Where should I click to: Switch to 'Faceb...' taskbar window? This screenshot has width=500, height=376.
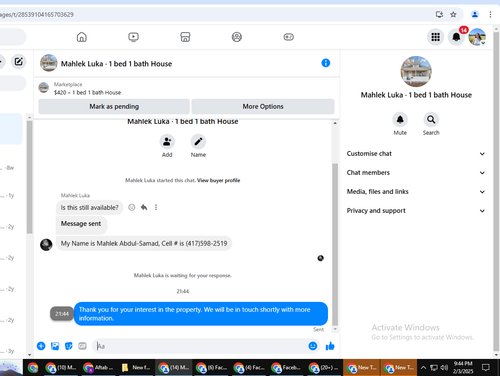pos(287,368)
